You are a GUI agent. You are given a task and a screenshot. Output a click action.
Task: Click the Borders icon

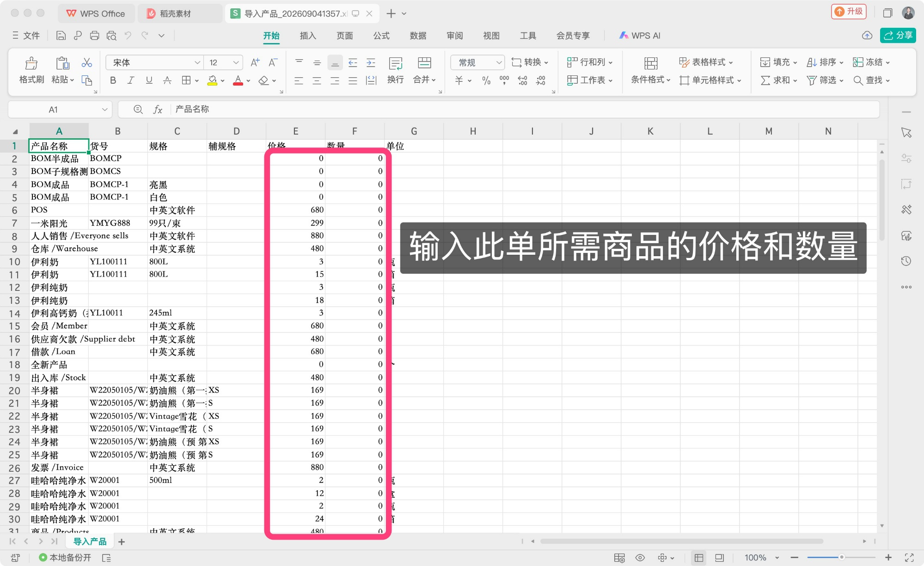coord(186,80)
